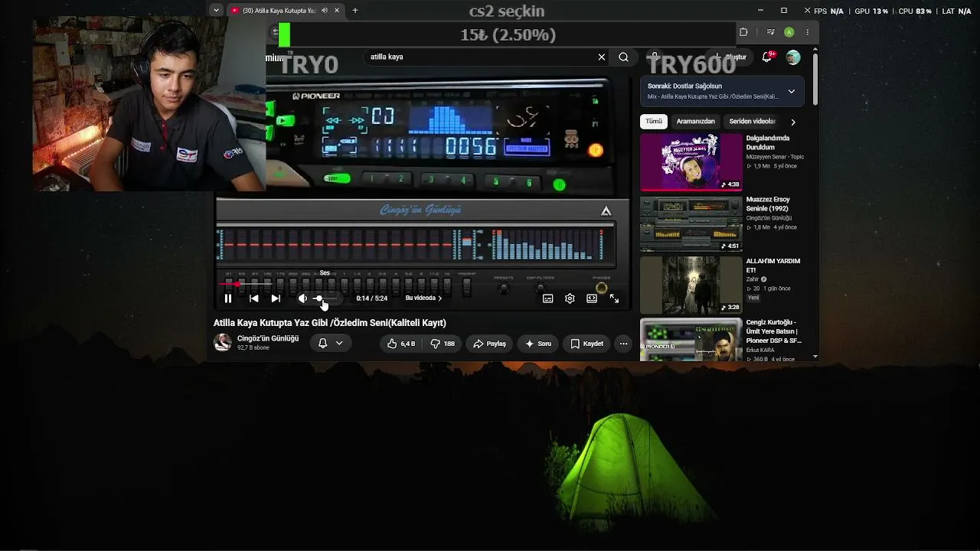
Task: Adjust the player volume slider
Action: (x=325, y=298)
